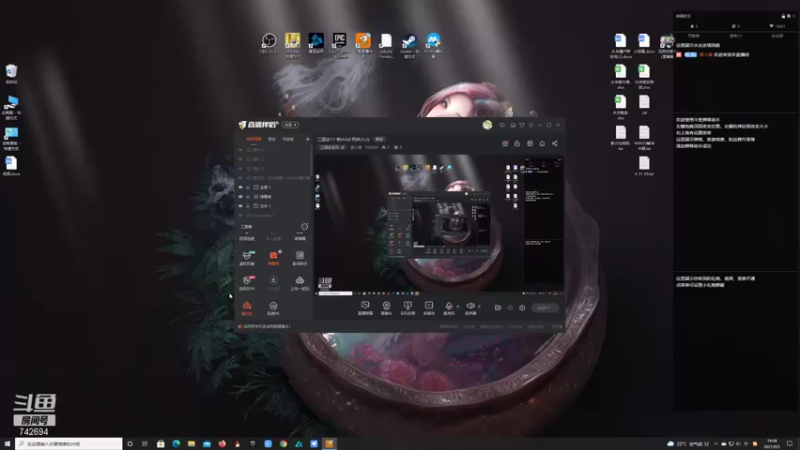Click the gift icon with red dot
Image resolution: width=800 pixels, height=450 pixels.
click(505, 143)
